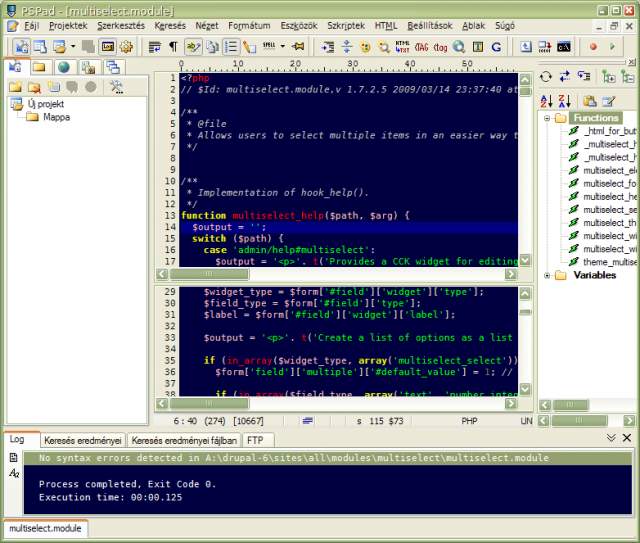Start macro recording with red dot

593,47
